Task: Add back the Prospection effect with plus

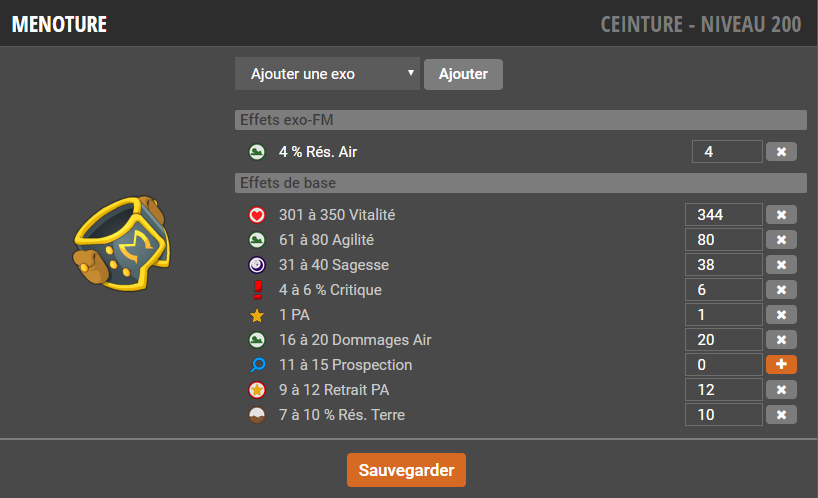Action: coord(781,365)
